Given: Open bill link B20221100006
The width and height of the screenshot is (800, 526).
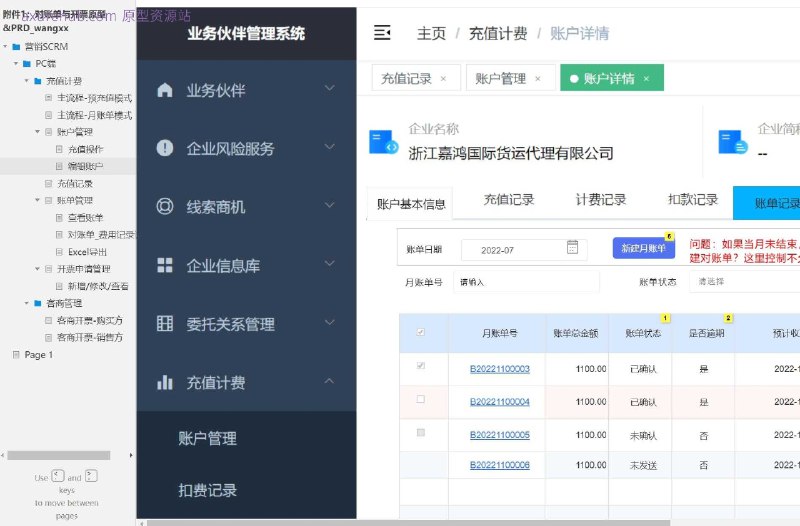Looking at the screenshot, I should pyautogui.click(x=499, y=465).
